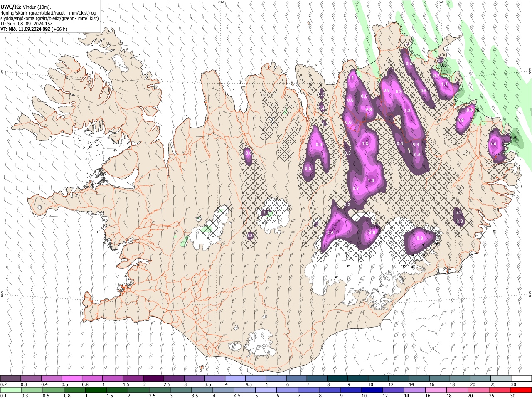Click the lower legend swatch labeled 4.5
Image resolution: width=532 pixels, height=399 pixels.
click(x=244, y=390)
